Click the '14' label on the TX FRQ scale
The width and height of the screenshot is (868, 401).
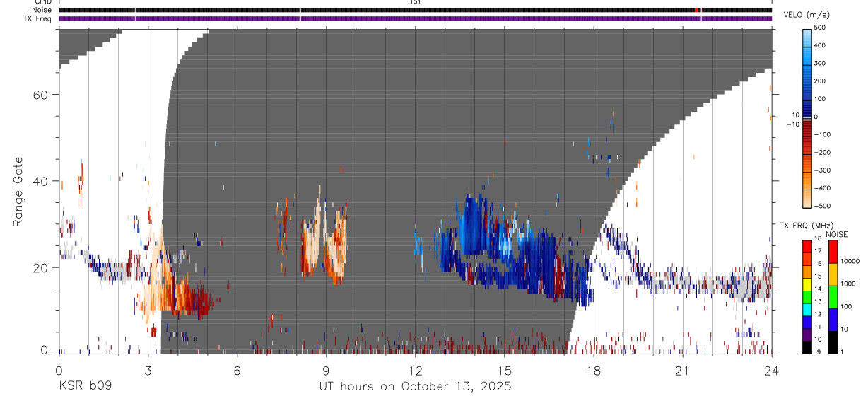pos(817,289)
